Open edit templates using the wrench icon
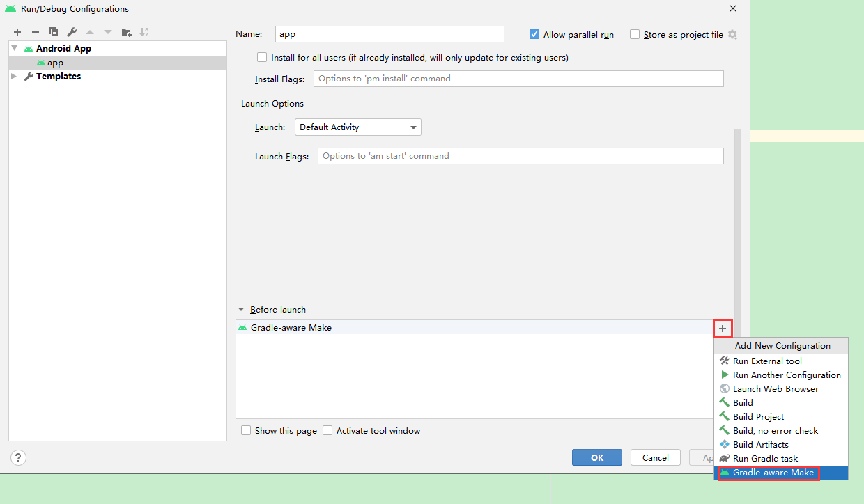The width and height of the screenshot is (864, 504). point(71,31)
